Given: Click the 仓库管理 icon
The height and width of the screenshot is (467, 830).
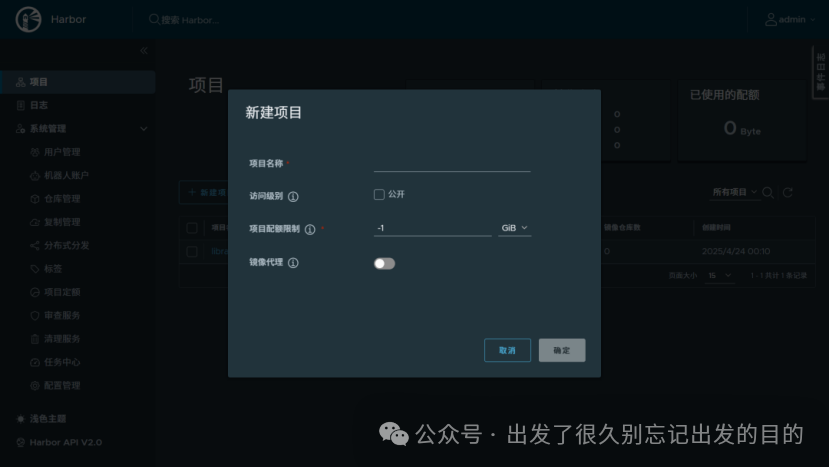Looking at the screenshot, I should tap(35, 199).
